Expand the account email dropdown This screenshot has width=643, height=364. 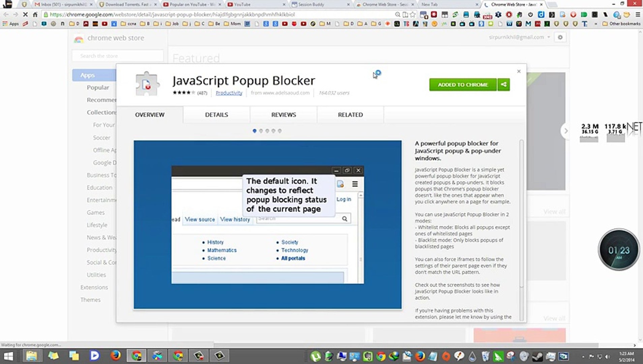point(549,37)
